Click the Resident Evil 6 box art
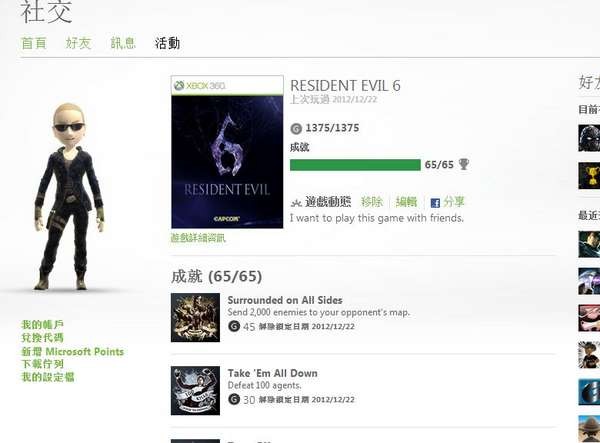Screen dimensions: 600x443 [227, 152]
